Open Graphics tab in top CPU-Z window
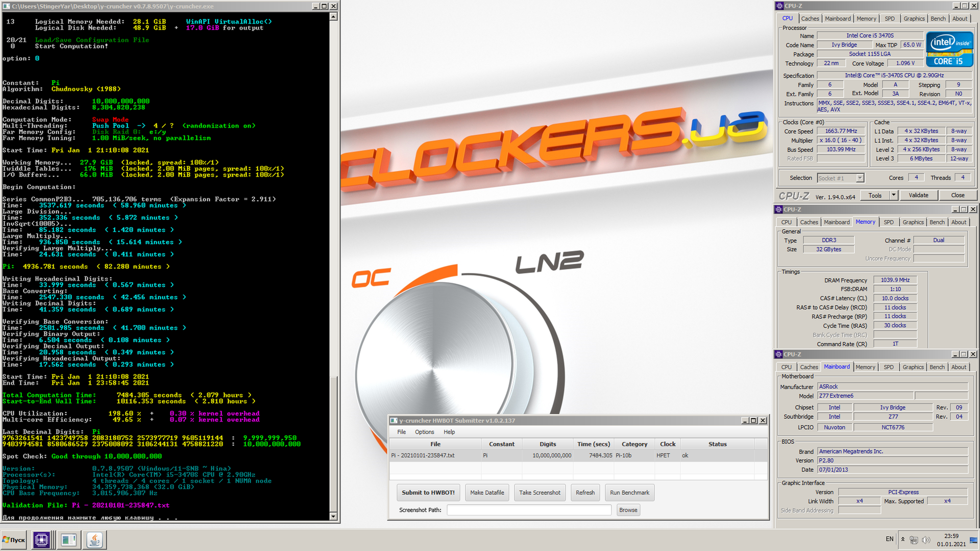Viewport: 980px width, 551px height. (914, 18)
